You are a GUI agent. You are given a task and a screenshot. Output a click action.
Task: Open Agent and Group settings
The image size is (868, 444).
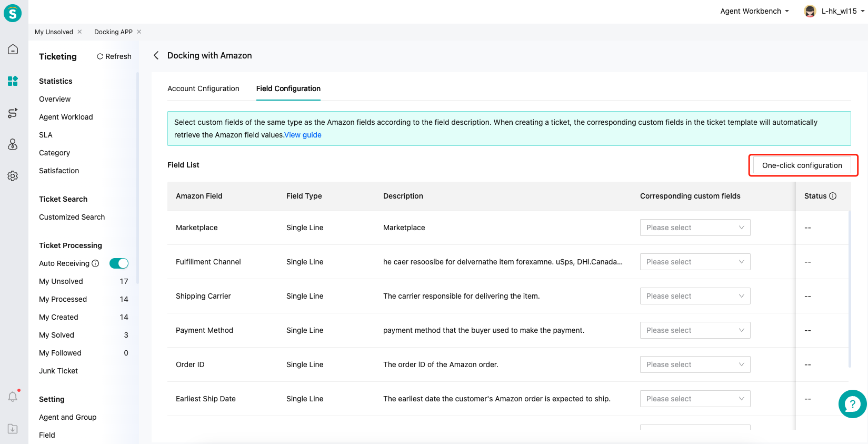(x=68, y=417)
